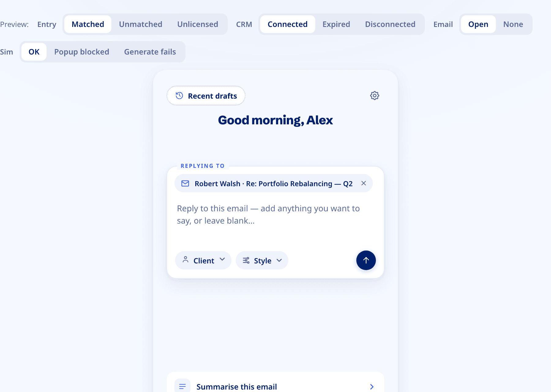This screenshot has width=551, height=392.
Task: Set CRM state to Expired
Action: point(336,24)
